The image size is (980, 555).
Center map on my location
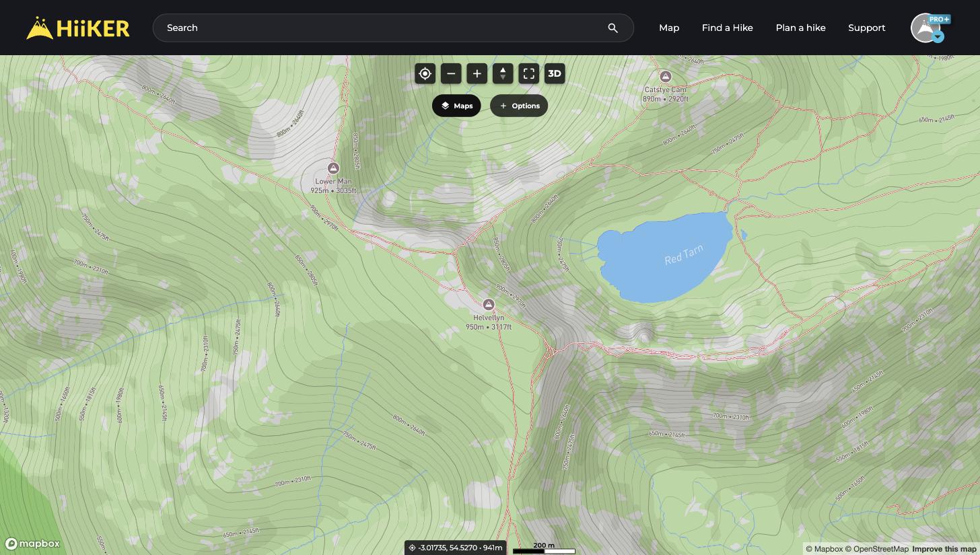[x=425, y=74]
